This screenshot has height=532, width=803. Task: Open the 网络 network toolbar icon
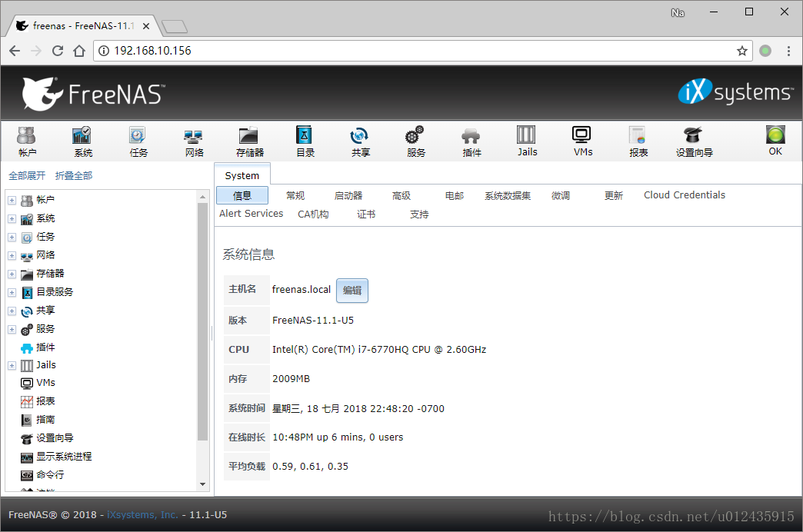click(194, 141)
